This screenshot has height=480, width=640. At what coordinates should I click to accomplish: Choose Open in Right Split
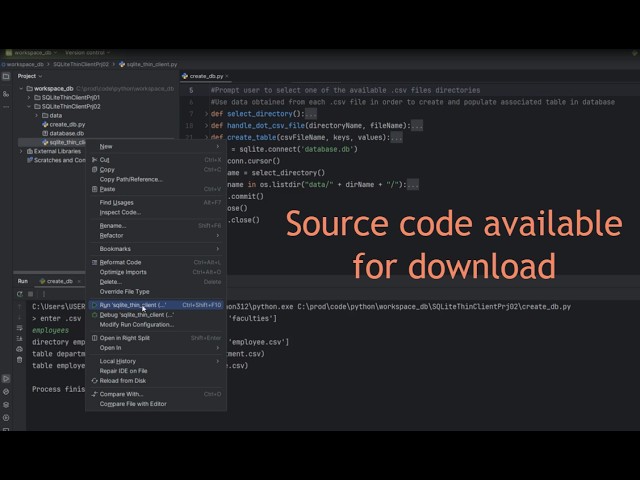pos(156,338)
